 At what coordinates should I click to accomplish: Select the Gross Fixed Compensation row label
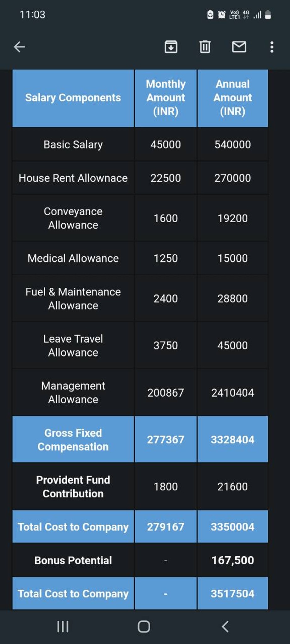point(73,440)
